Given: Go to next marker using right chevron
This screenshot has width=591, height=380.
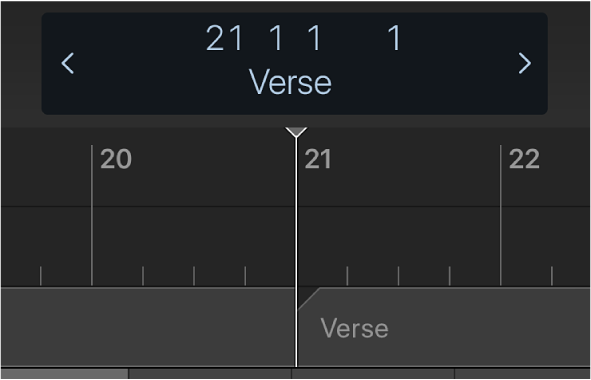Looking at the screenshot, I should point(524,63).
